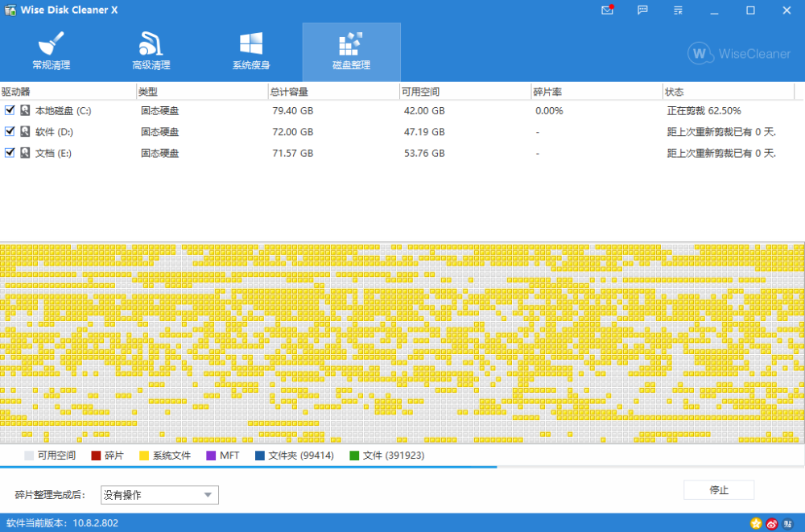The height and width of the screenshot is (532, 805).
Task: Click the 软件 (D:) drive name
Action: [x=54, y=132]
